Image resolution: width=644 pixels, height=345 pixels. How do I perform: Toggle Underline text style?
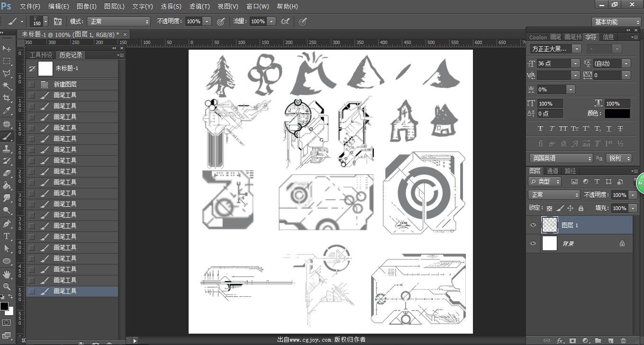(609, 128)
